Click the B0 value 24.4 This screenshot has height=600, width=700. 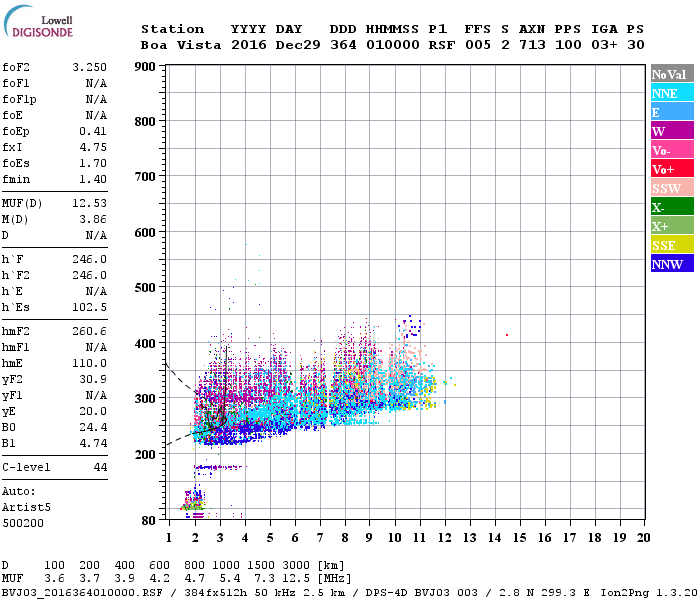[x=93, y=428]
